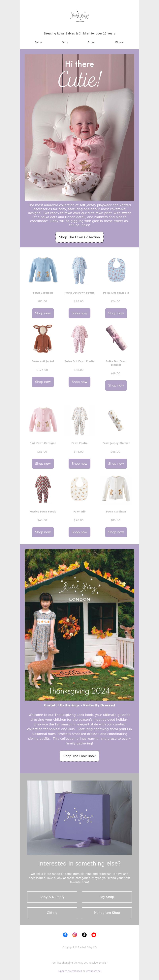Open the Festive Fawn Footie image

[x=43, y=489]
